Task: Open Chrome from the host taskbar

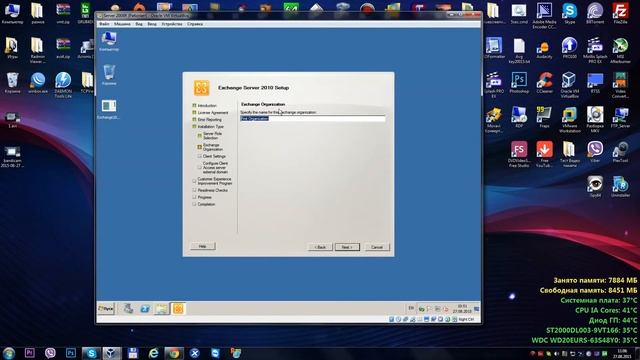Action: point(174,353)
